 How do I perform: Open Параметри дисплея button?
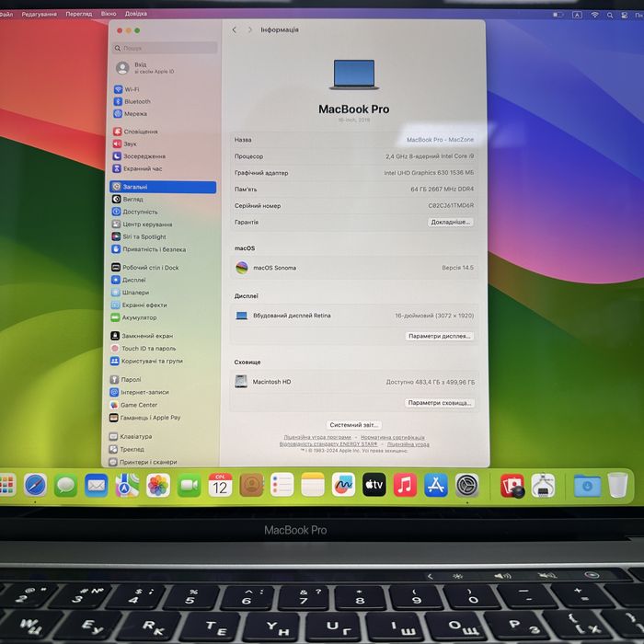439,336
